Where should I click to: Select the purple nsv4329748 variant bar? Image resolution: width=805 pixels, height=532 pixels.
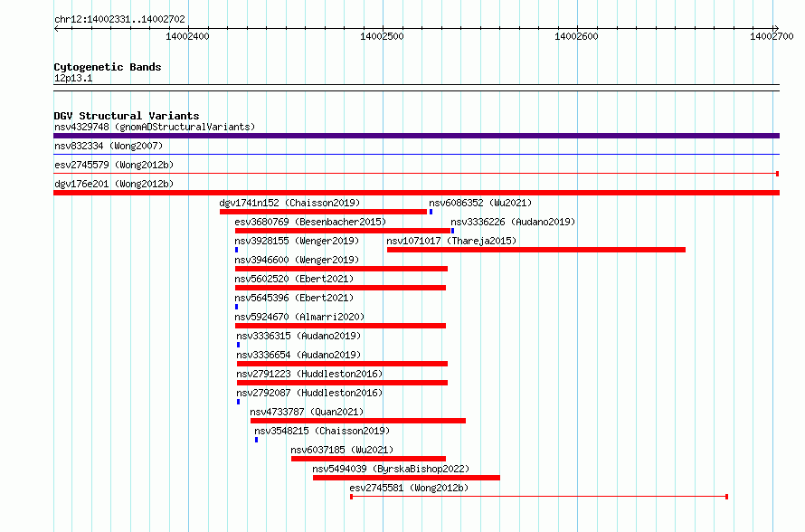coord(416,136)
